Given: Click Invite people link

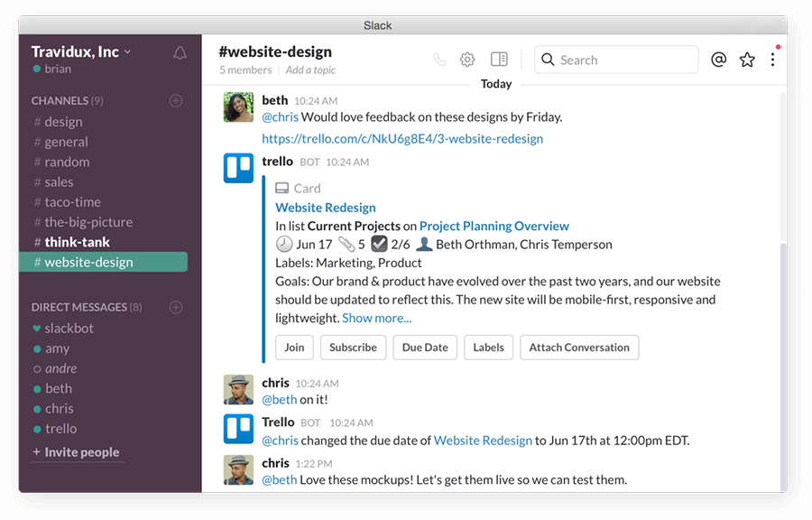Looking at the screenshot, I should click(x=77, y=452).
